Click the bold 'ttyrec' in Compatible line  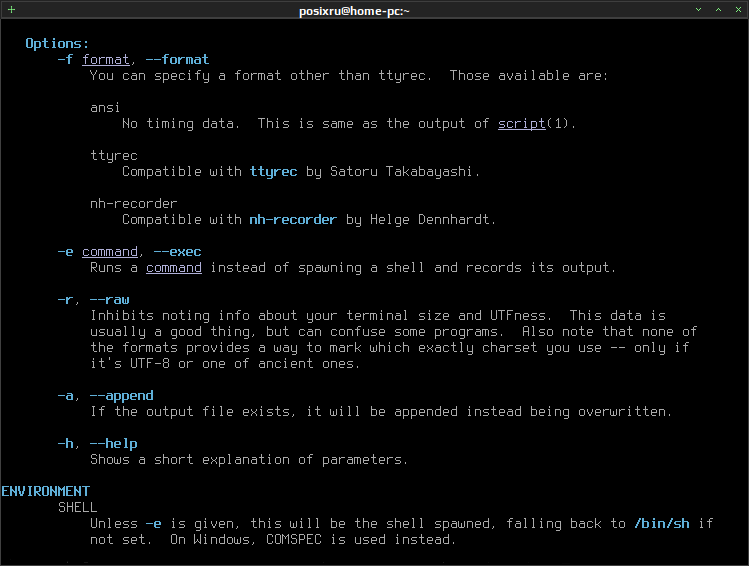coord(273,171)
